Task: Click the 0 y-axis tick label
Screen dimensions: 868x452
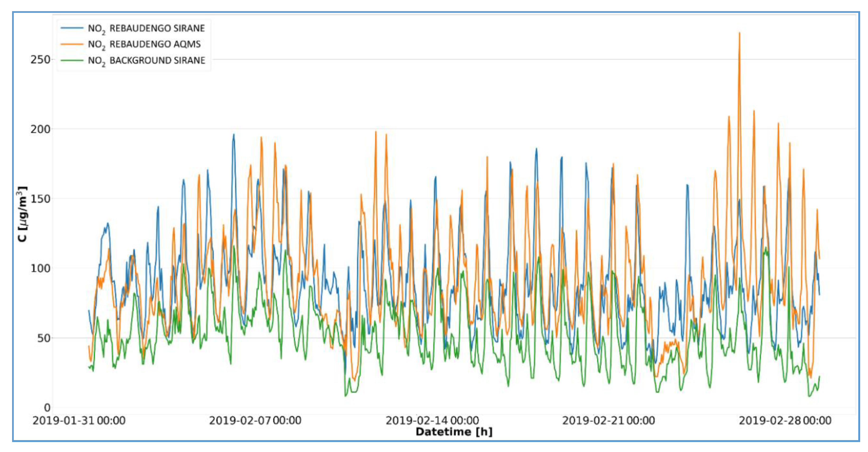Action: click(x=47, y=408)
